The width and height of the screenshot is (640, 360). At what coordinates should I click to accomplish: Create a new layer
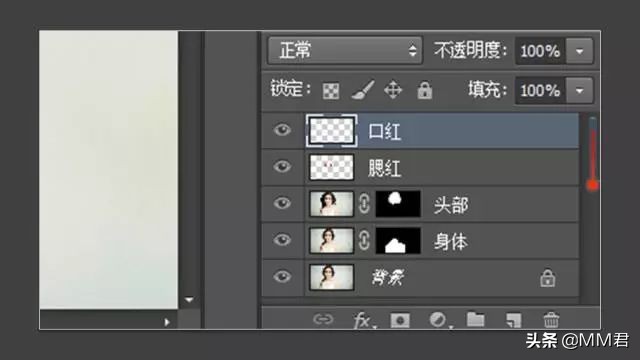click(x=513, y=320)
